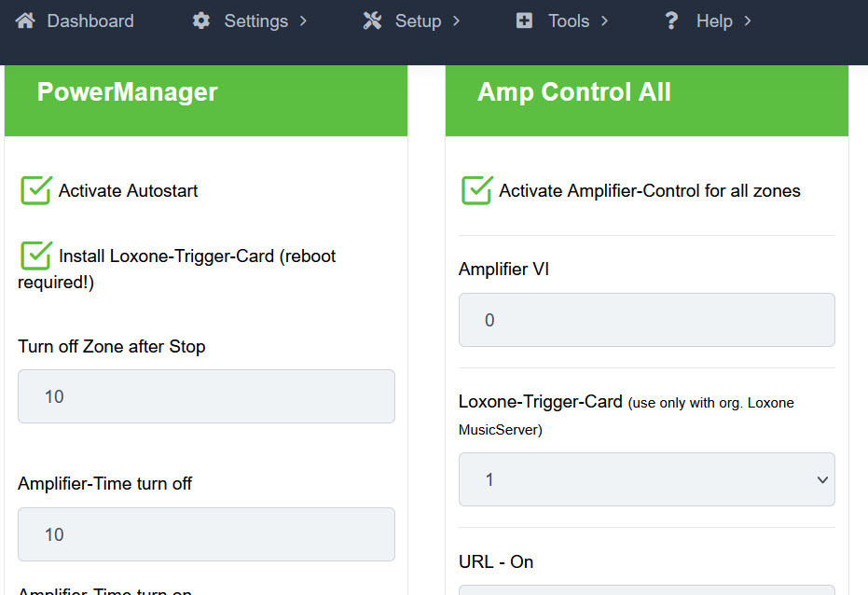Click the Dashboard home icon

[26, 21]
